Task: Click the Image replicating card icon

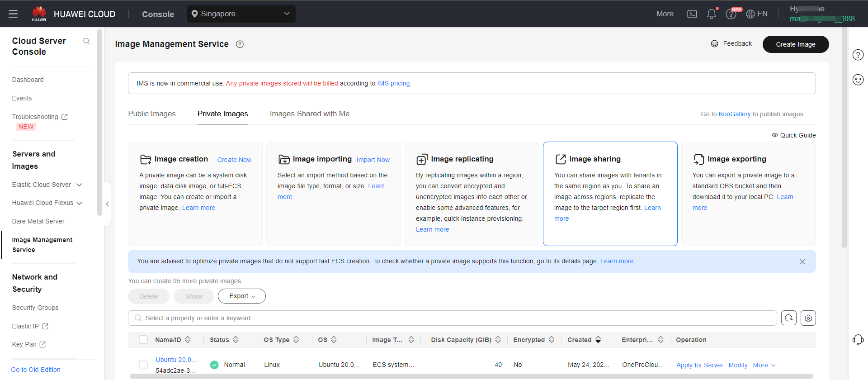Action: [422, 159]
